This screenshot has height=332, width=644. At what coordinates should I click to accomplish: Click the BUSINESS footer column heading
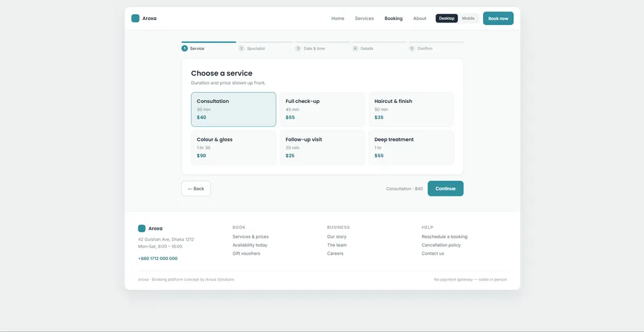coord(339,227)
